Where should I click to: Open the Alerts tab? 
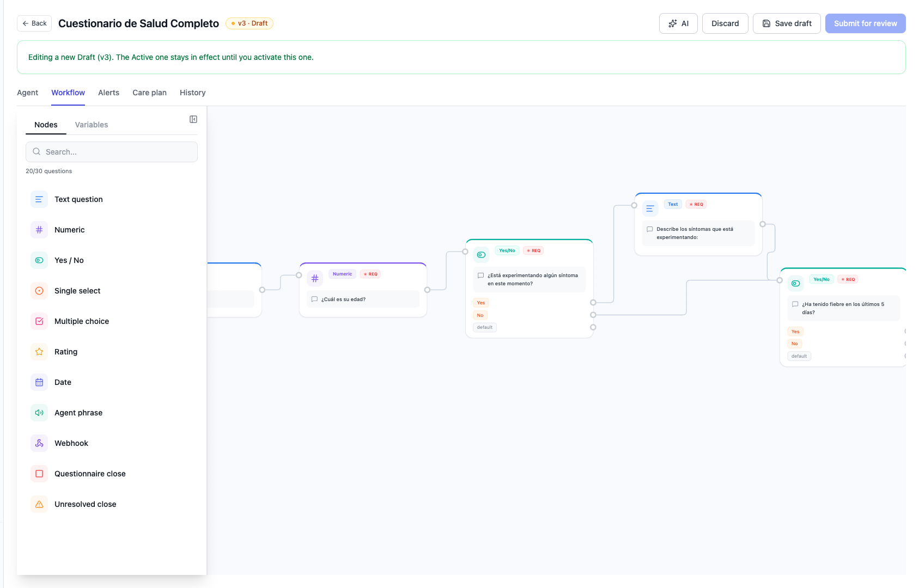(108, 93)
